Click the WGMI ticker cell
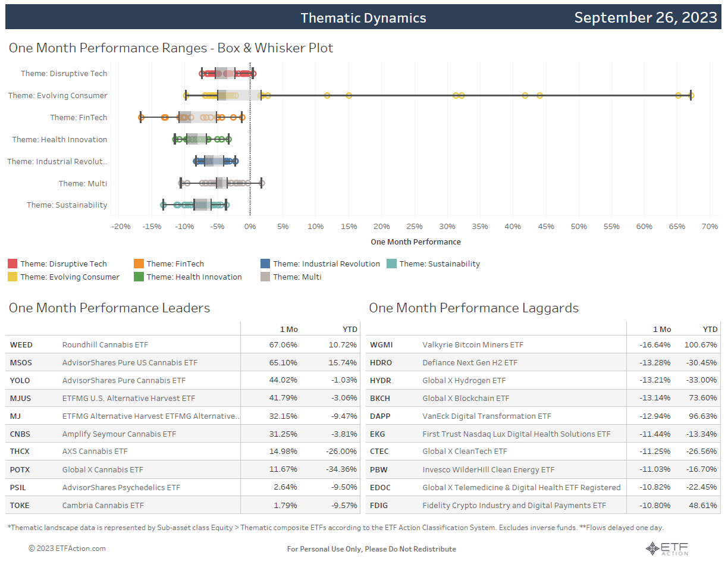The image size is (728, 561). pos(381,345)
